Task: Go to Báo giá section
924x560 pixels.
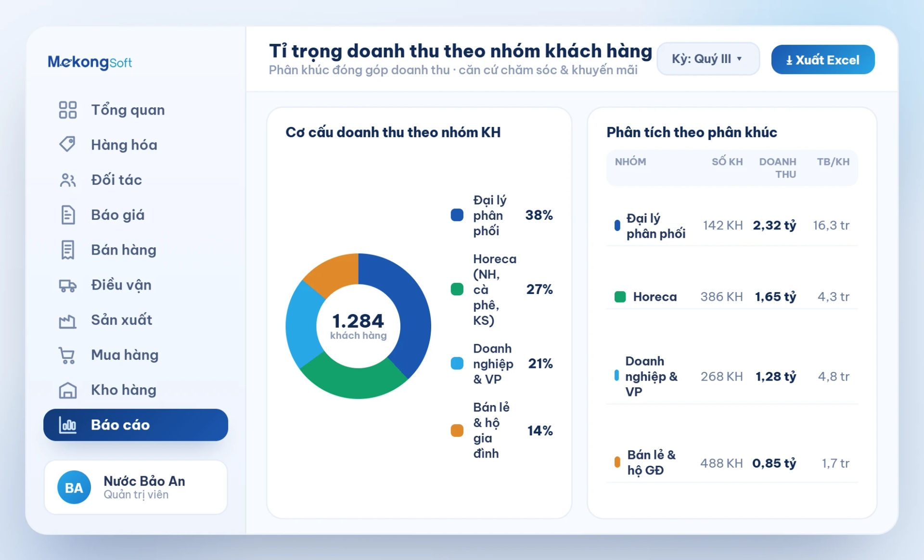Action: coord(136,215)
